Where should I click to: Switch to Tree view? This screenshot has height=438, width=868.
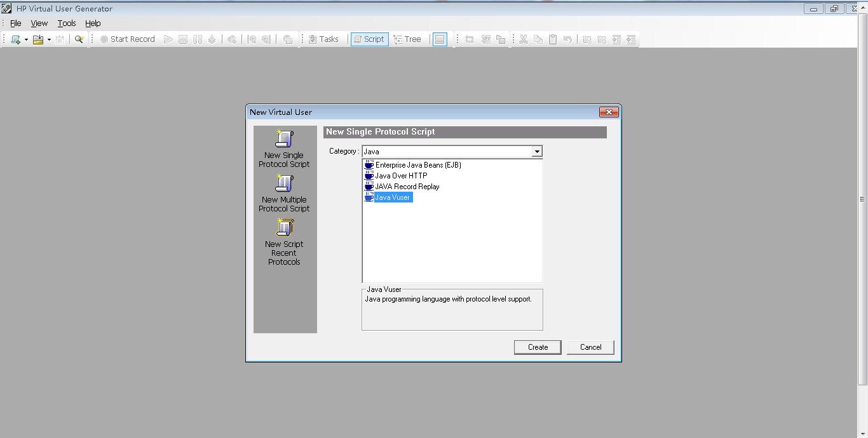tap(407, 39)
